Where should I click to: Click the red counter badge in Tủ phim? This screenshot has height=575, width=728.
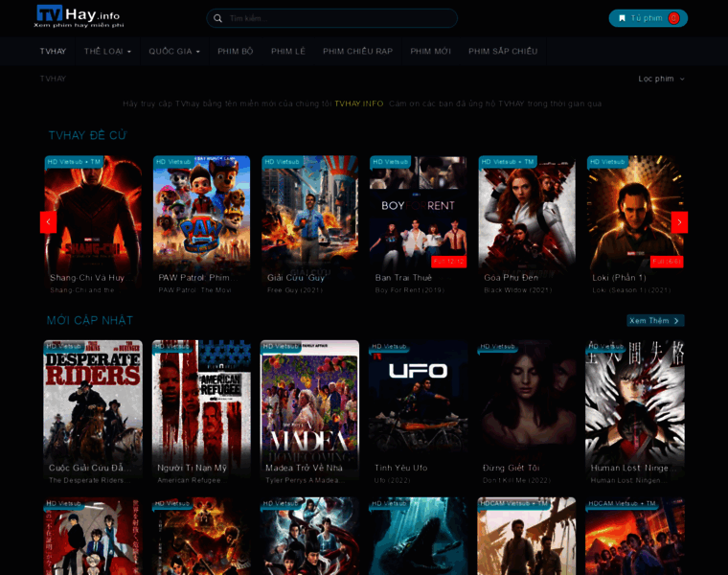pyautogui.click(x=673, y=18)
